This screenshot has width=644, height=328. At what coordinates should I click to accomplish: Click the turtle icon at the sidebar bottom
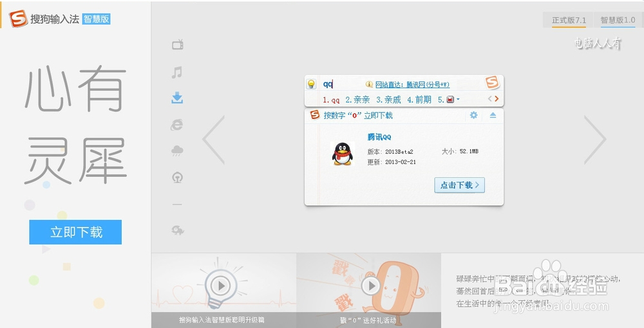pos(178,230)
